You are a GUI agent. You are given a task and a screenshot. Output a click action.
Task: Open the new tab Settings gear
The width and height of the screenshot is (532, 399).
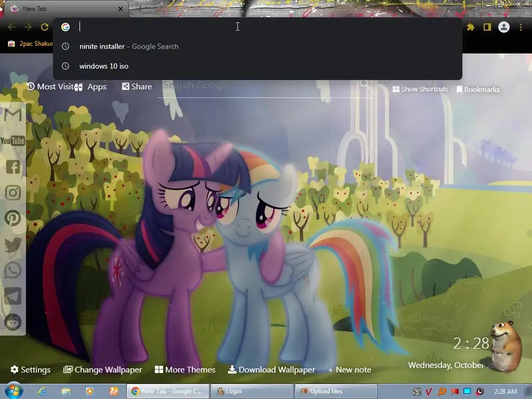pos(31,369)
